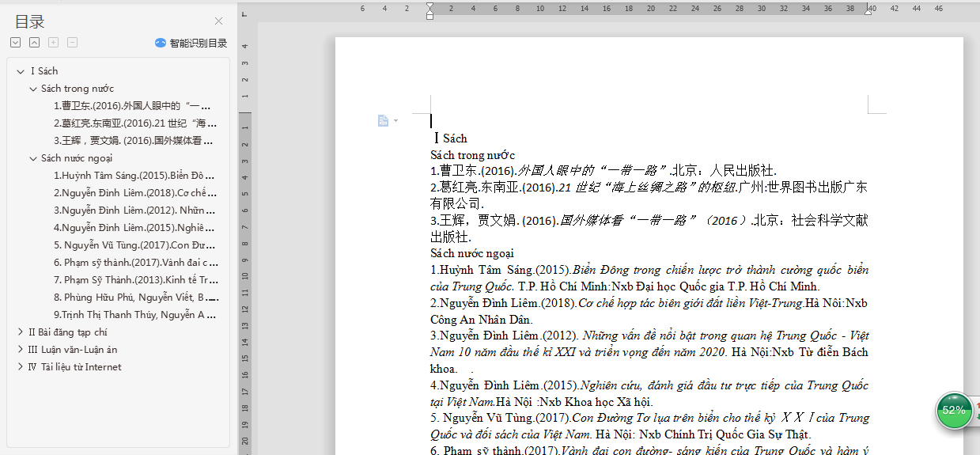Jump to 5. Nguyễn Vũ Tùng.(2017) entry

click(x=135, y=245)
